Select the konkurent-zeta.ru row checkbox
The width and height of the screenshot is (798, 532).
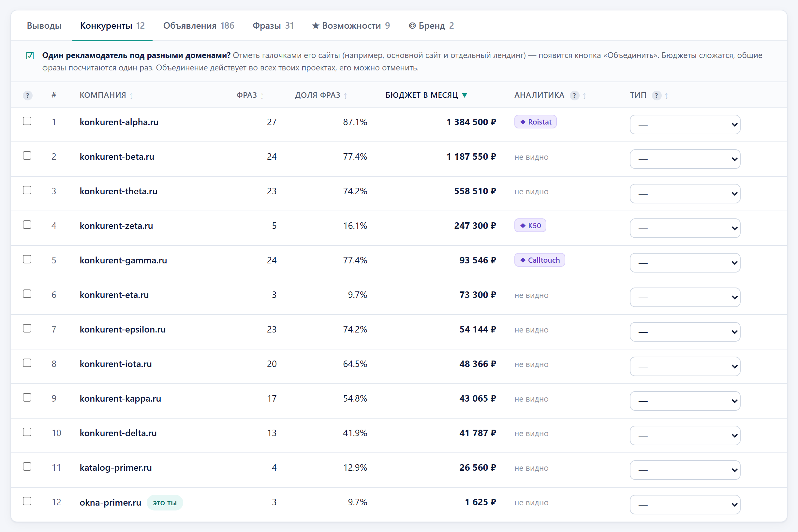click(27, 225)
